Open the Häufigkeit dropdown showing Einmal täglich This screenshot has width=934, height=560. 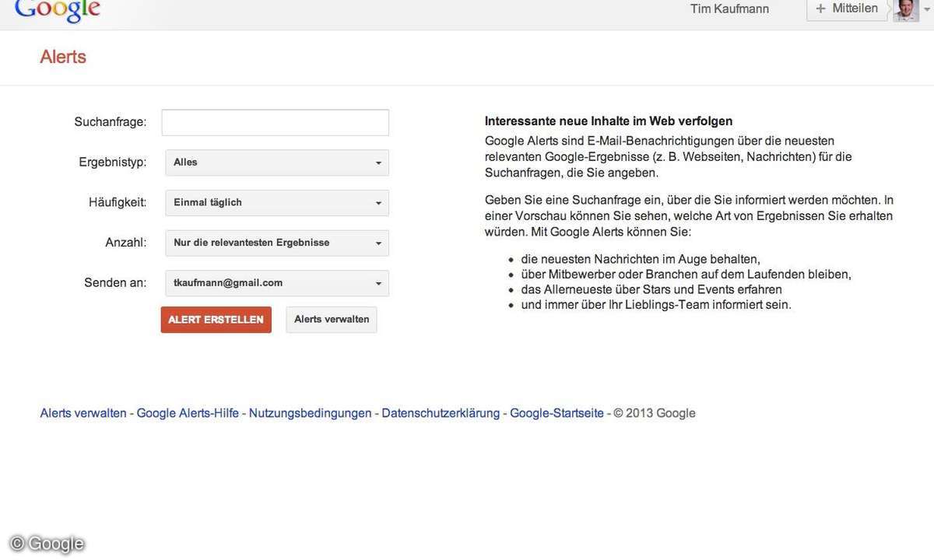click(x=277, y=203)
